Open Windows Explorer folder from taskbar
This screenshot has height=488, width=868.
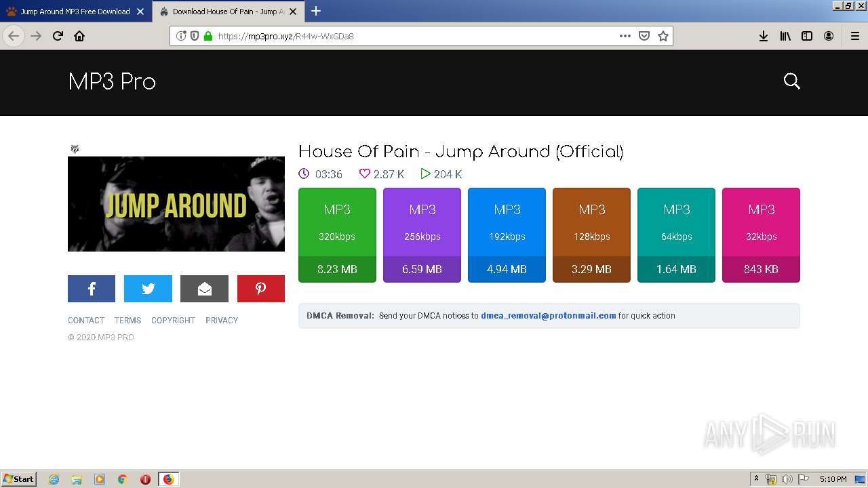pyautogui.click(x=77, y=479)
